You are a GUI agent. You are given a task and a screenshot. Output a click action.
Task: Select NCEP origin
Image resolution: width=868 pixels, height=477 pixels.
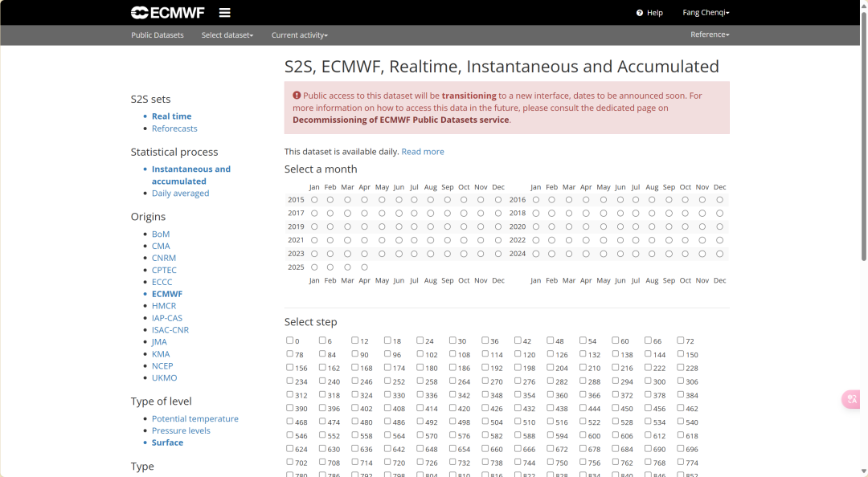coord(162,365)
